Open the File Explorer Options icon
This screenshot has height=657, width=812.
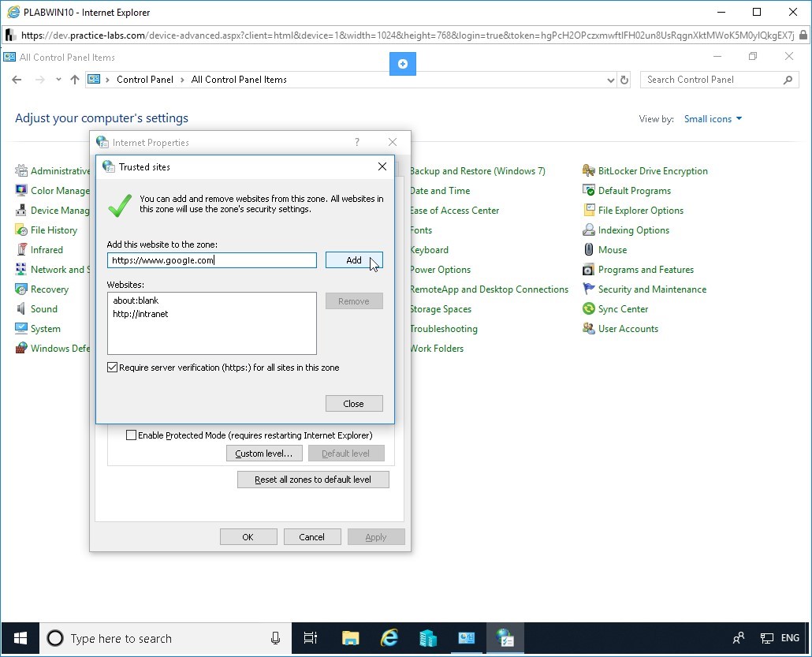pyautogui.click(x=589, y=211)
